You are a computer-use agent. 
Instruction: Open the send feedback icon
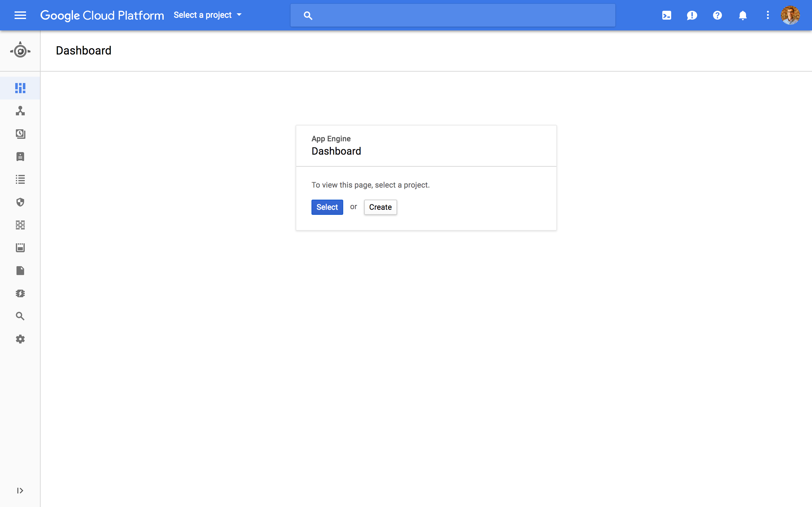691,15
